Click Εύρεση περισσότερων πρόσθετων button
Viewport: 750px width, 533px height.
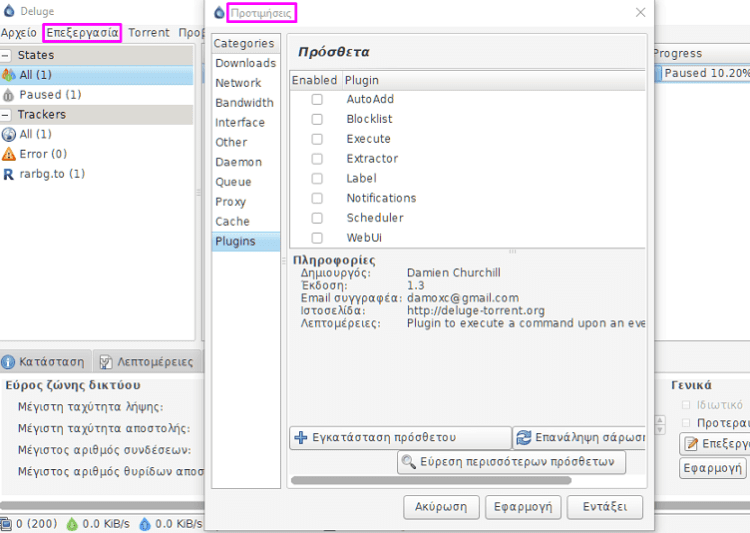tap(511, 462)
